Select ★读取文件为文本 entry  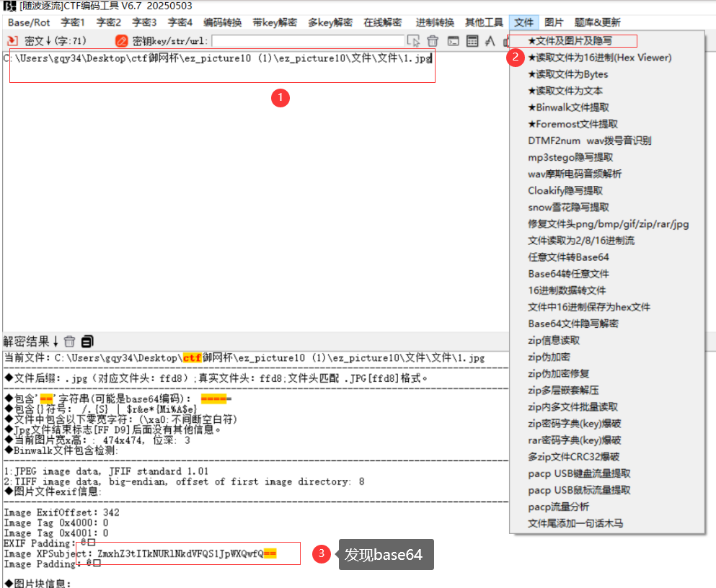point(607,91)
